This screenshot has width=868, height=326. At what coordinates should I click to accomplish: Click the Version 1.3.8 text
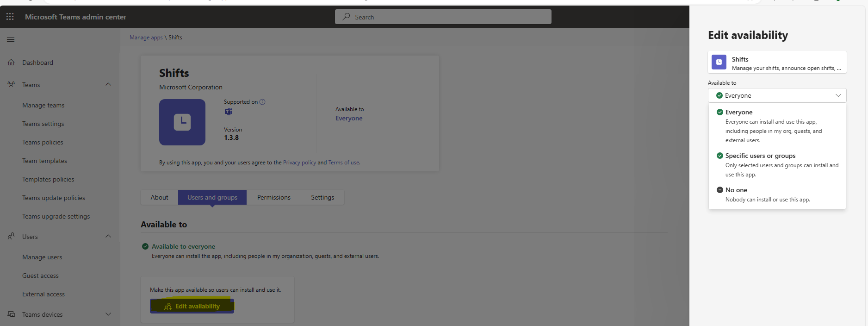(233, 134)
